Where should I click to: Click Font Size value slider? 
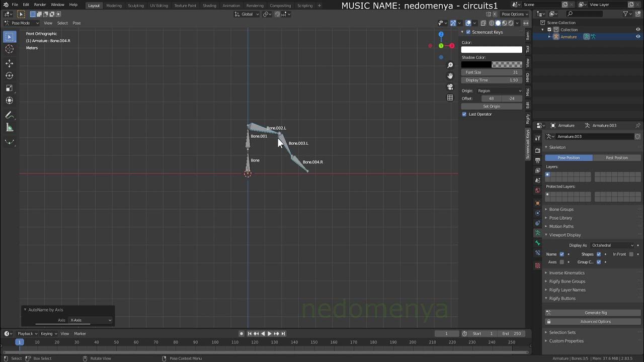(492, 72)
